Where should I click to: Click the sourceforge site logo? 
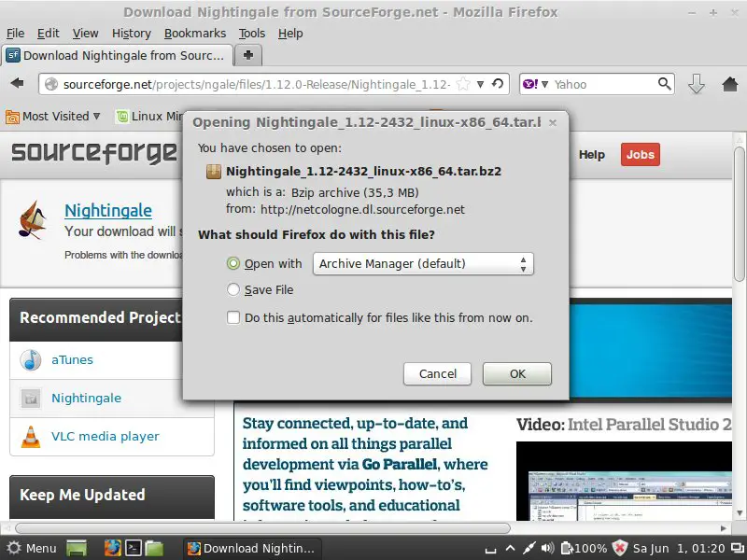94,153
